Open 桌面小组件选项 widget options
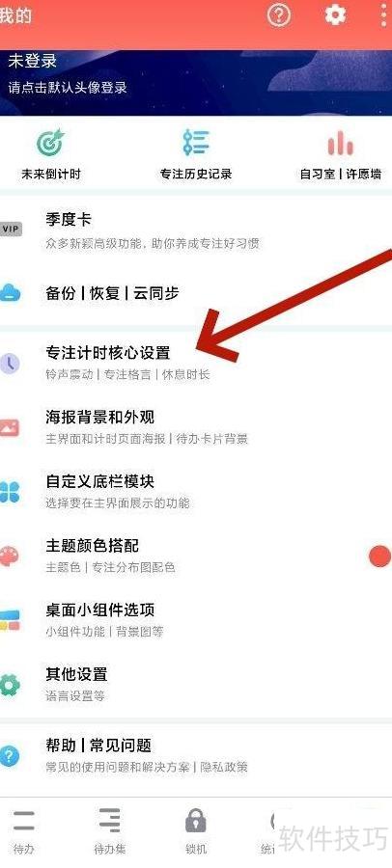Image resolution: width=392 pixels, height=868 pixels. coord(196,620)
